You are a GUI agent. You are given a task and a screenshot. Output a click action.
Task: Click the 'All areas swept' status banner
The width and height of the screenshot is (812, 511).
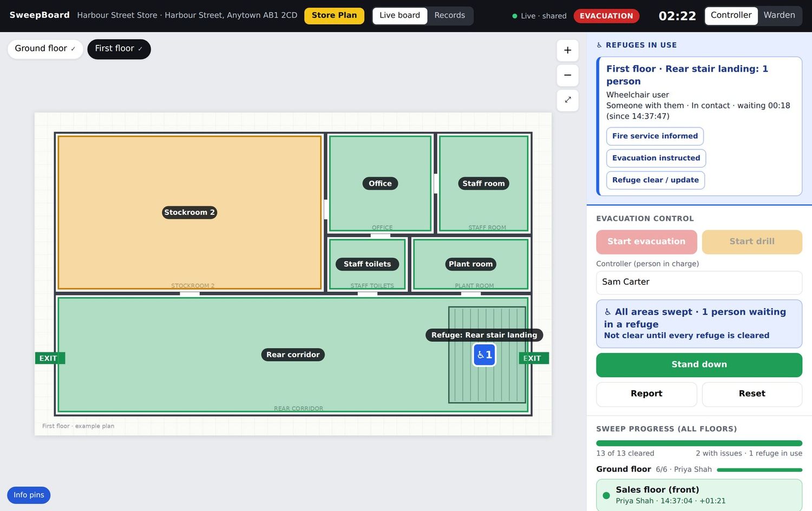(x=699, y=324)
